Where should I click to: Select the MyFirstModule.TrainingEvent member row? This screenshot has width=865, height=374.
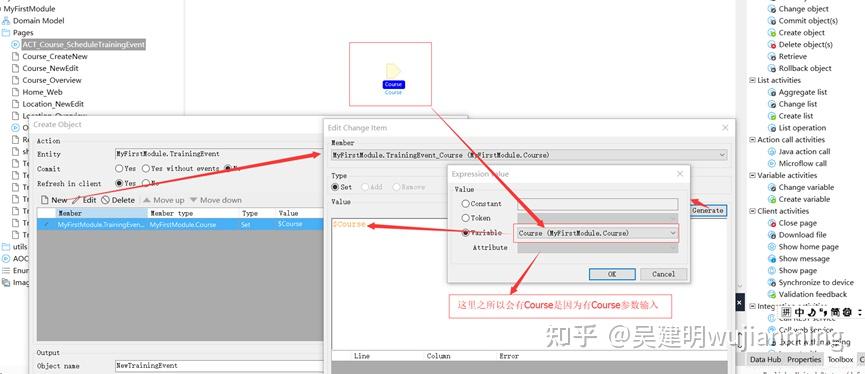pyautogui.click(x=180, y=225)
